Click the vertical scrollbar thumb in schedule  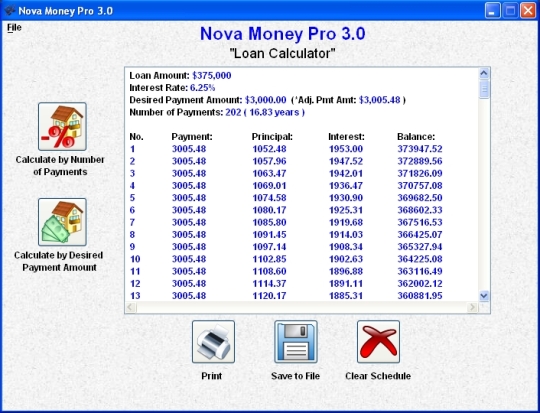(484, 89)
